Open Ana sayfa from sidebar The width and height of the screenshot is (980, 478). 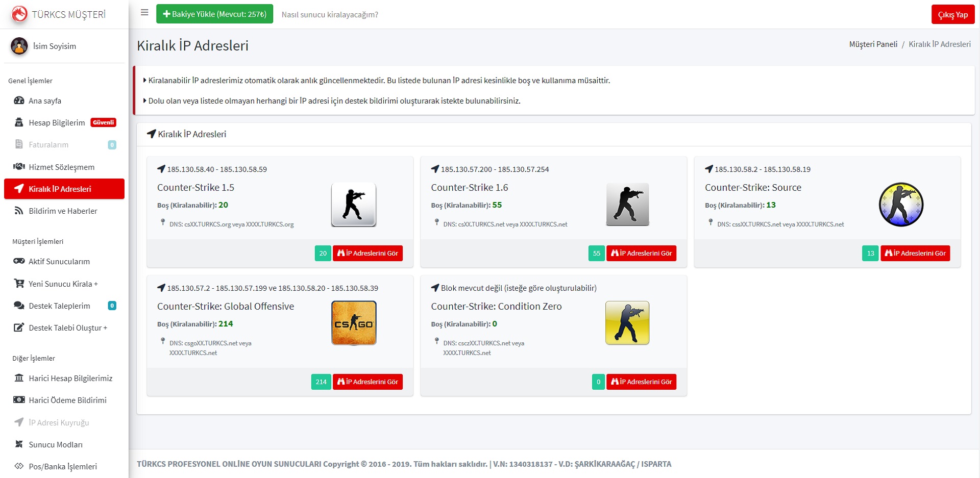(x=45, y=101)
